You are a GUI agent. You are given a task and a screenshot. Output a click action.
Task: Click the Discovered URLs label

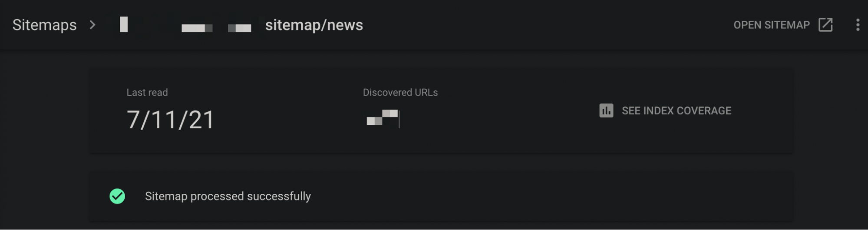pyautogui.click(x=400, y=92)
